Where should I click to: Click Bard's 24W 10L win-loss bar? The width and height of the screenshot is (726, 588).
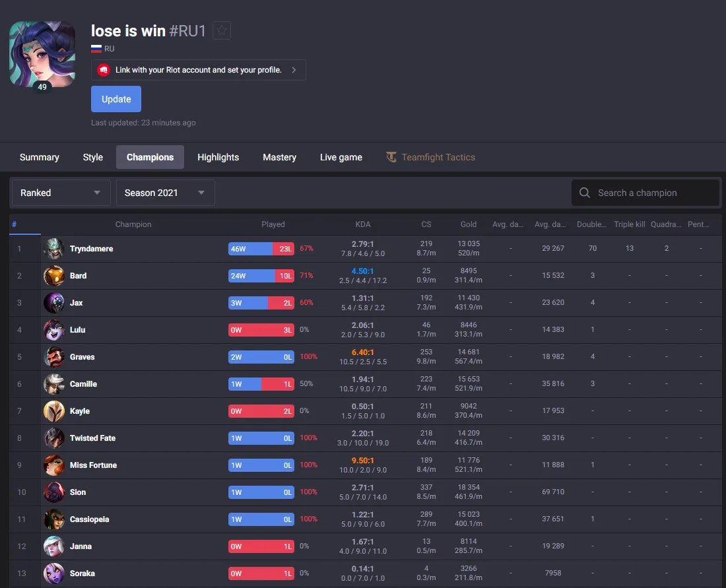click(x=261, y=276)
